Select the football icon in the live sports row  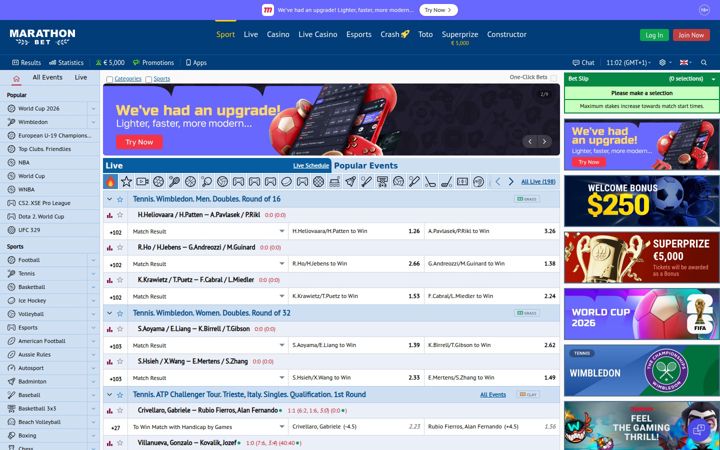pyautogui.click(x=158, y=182)
